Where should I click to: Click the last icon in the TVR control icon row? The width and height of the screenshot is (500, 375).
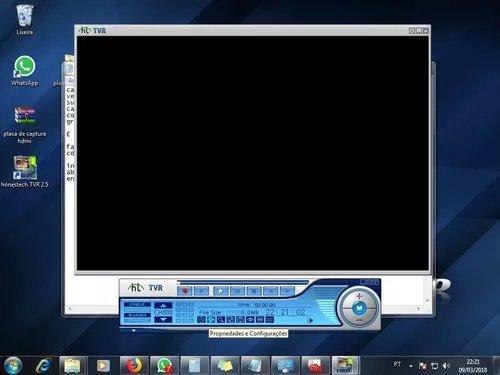pos(270,320)
